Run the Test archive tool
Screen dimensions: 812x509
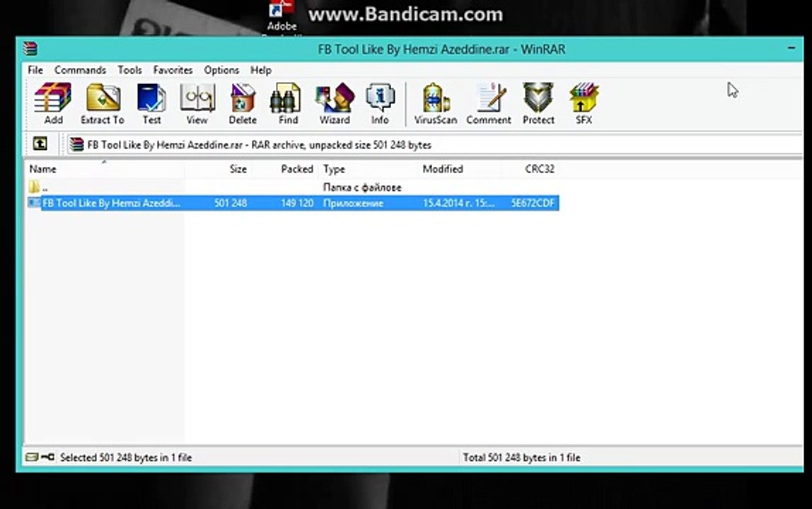(151, 103)
